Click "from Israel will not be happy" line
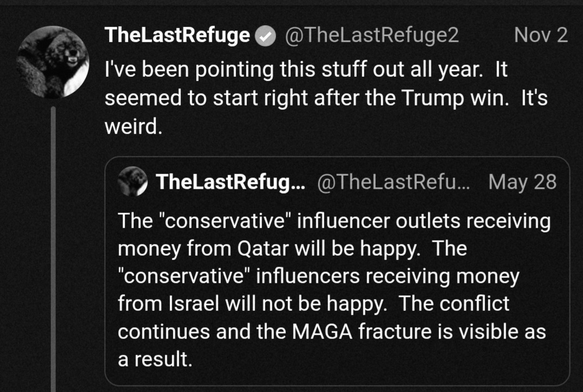 coord(313,304)
